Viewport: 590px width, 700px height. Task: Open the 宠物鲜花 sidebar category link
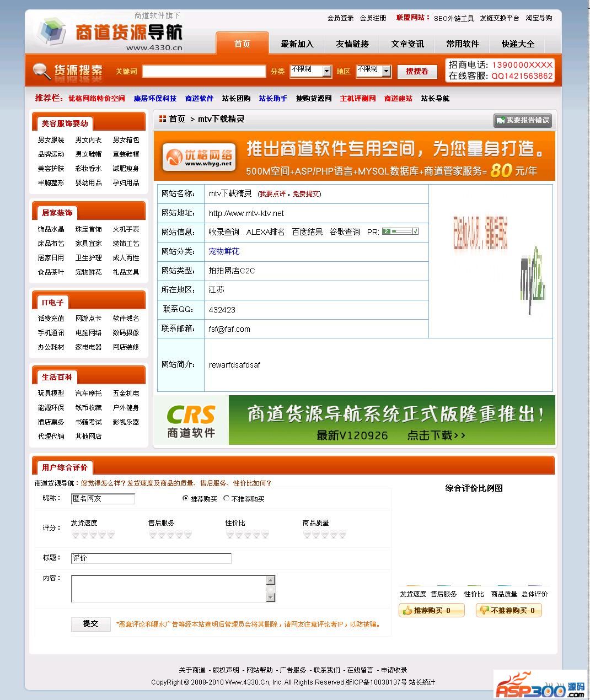click(88, 272)
